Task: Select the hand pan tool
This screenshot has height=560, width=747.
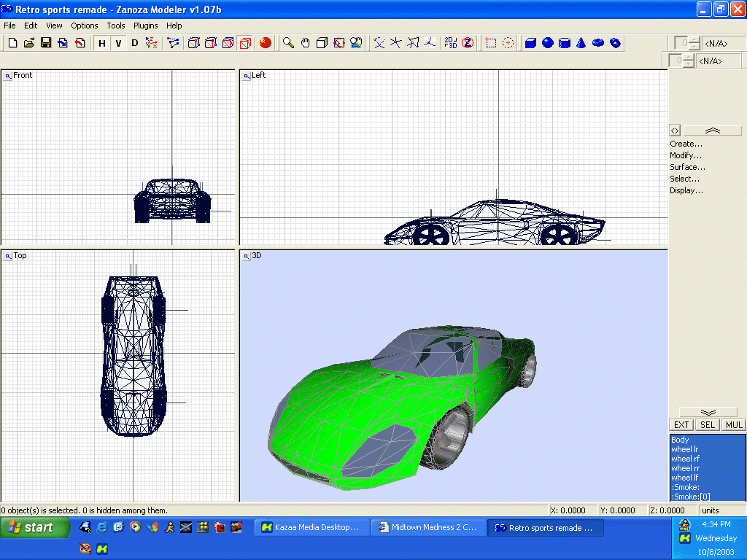Action: (305, 43)
